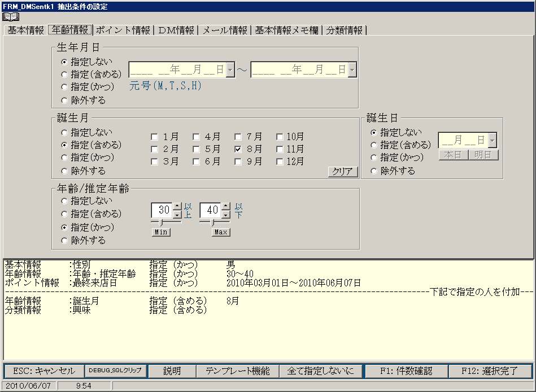Open the 分類情報 tab
This screenshot has height=392, width=536.
pyautogui.click(x=344, y=31)
